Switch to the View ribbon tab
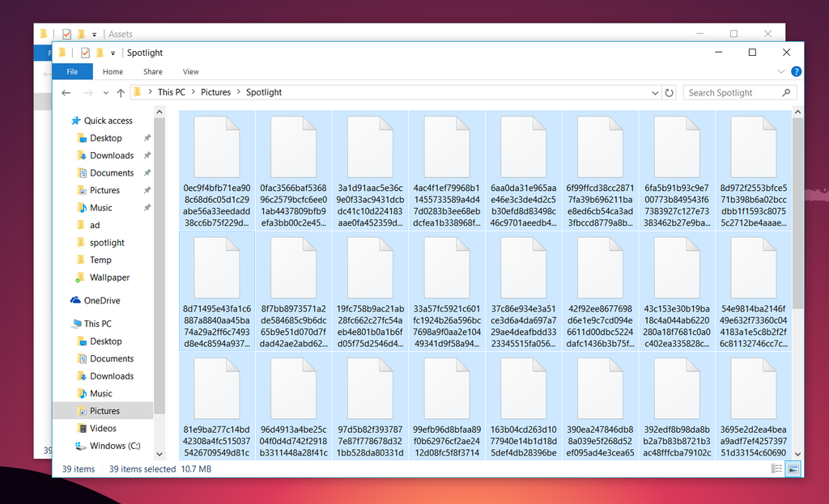829x504 pixels. (190, 71)
